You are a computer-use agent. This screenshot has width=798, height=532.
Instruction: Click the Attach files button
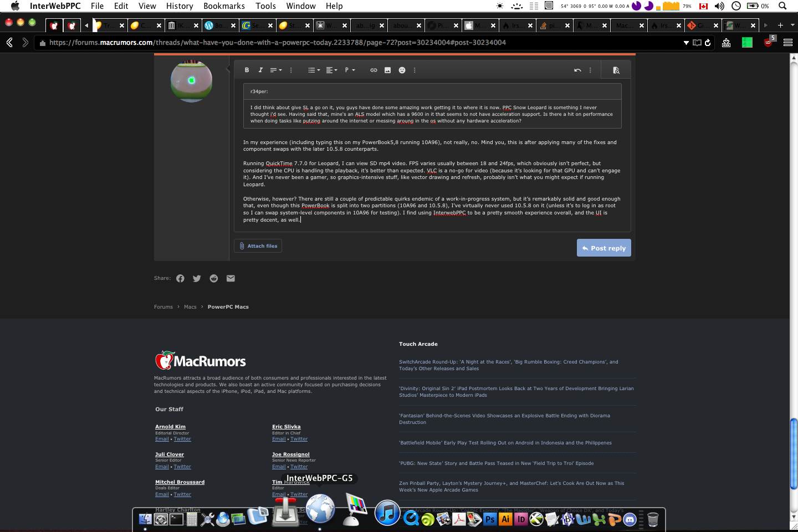258,246
